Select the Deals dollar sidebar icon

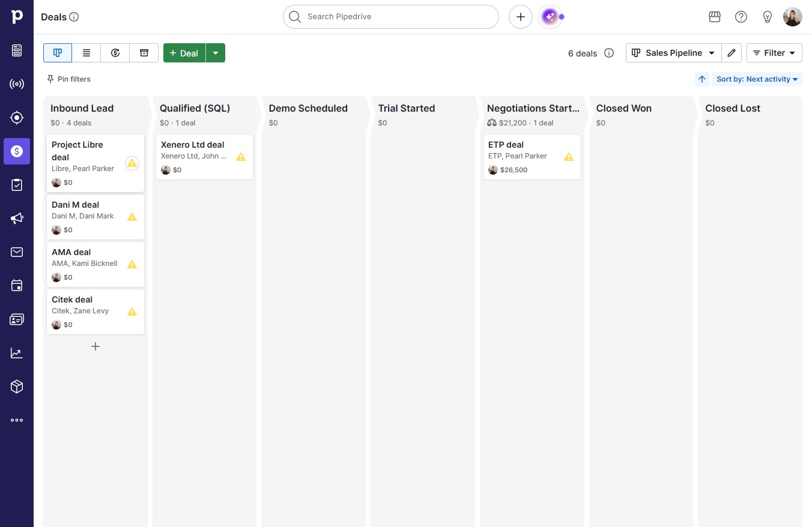point(17,151)
